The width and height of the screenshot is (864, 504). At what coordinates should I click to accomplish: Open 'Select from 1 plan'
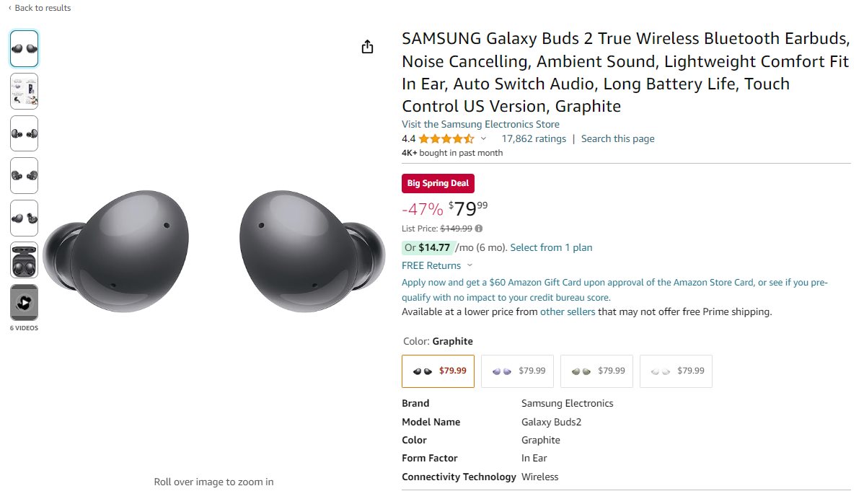tap(551, 247)
